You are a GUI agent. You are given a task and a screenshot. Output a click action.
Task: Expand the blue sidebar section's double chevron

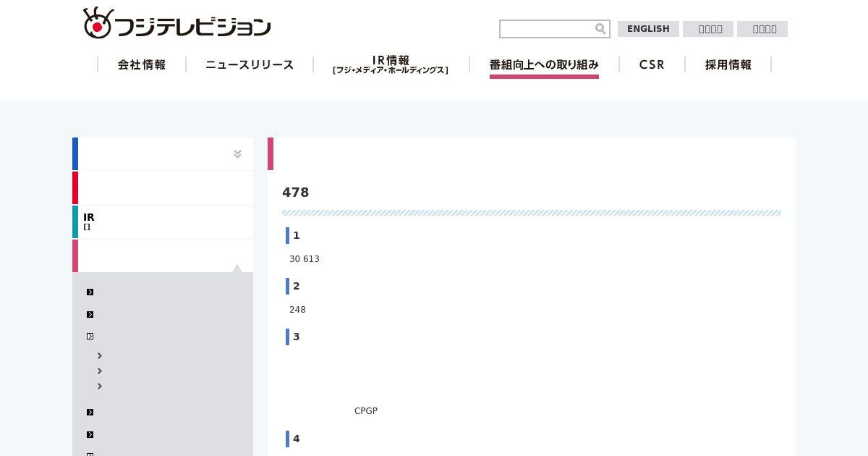237,154
